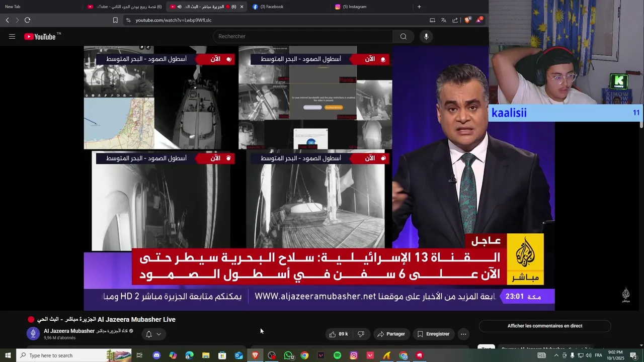
Task: Go back with the browser arrow
Action: click(7, 20)
